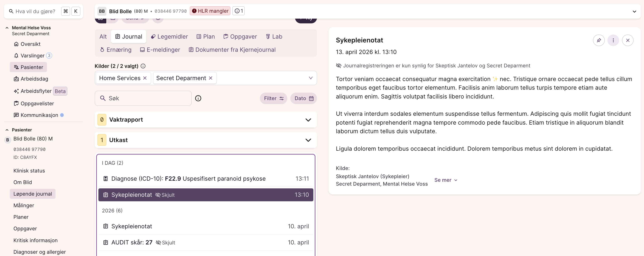Open the Dato calendar filter

[303, 98]
